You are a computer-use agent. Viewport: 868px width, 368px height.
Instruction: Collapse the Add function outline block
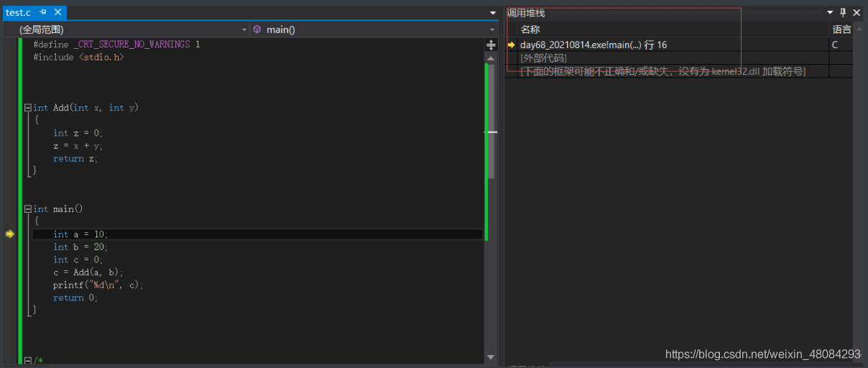point(27,108)
